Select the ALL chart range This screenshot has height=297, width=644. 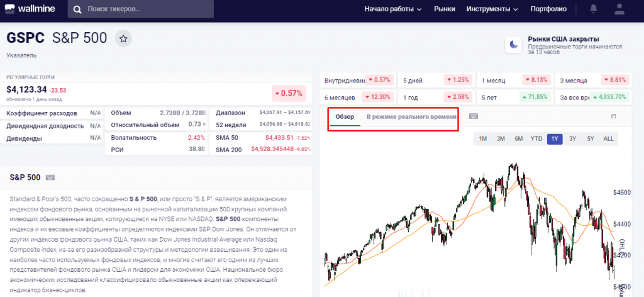tap(608, 138)
